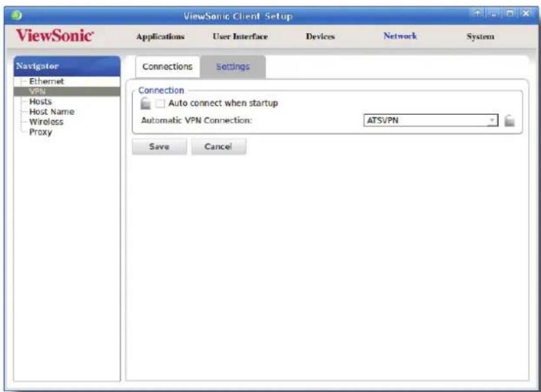Open the Network menu
This screenshot has width=541, height=392.
pyautogui.click(x=400, y=36)
